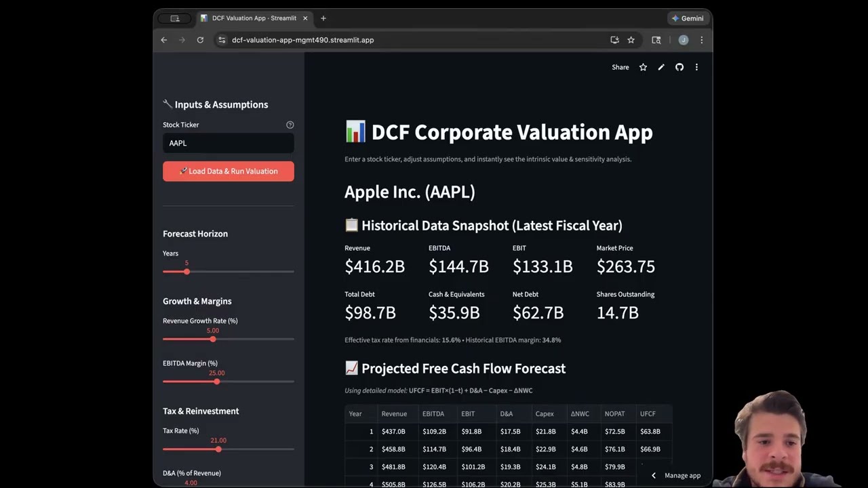Click the 14.7B Shares Outstanding value
This screenshot has height=488, width=868.
[x=618, y=312]
